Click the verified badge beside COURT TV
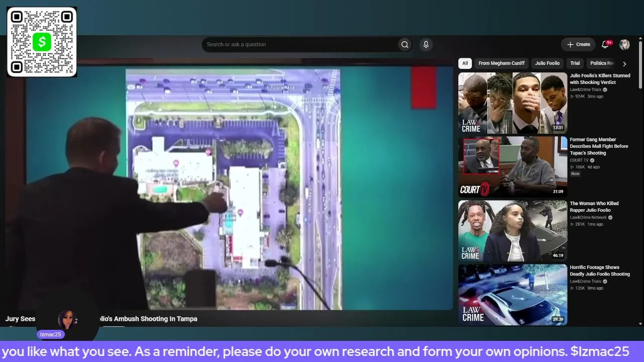644x362 pixels. point(592,160)
